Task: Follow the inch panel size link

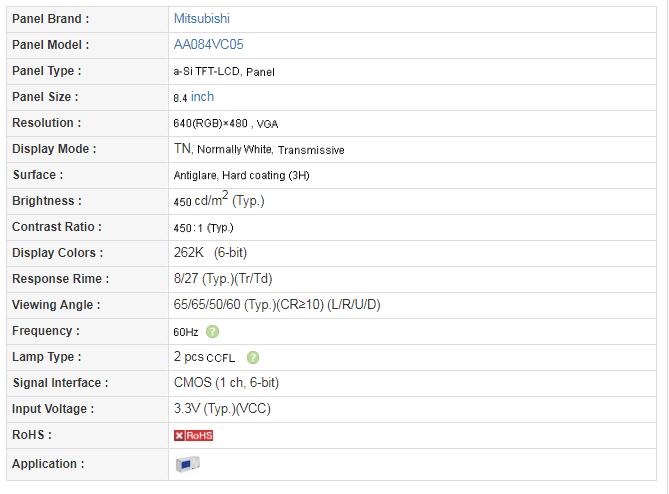Action: [x=202, y=97]
